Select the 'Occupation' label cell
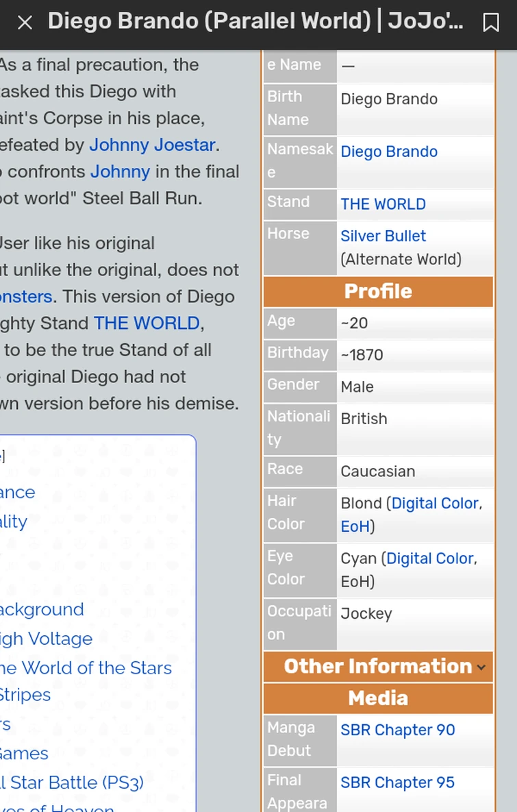The width and height of the screenshot is (517, 812). click(300, 623)
